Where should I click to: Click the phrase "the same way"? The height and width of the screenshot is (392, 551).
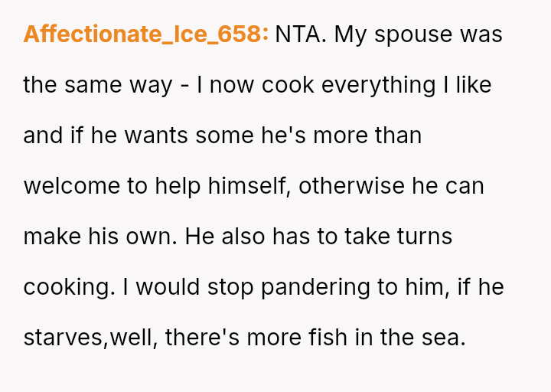click(98, 85)
